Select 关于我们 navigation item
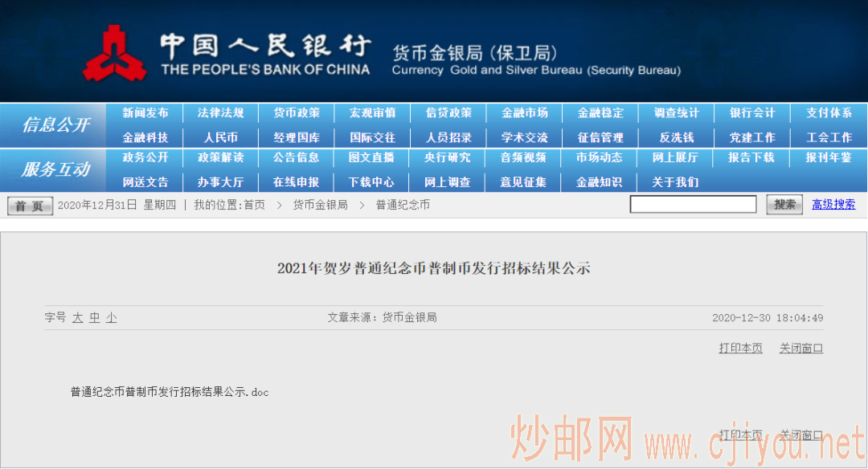 (x=675, y=182)
